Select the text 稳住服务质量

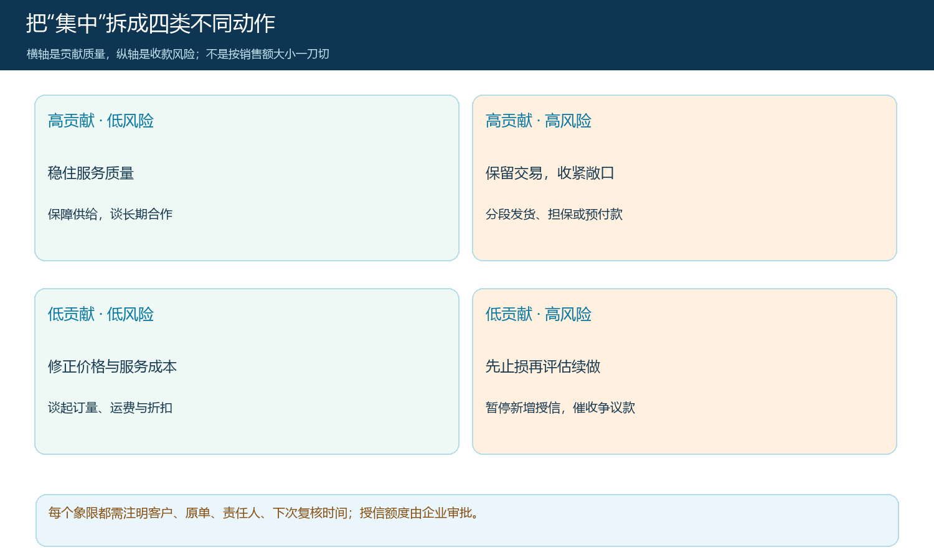[91, 173]
